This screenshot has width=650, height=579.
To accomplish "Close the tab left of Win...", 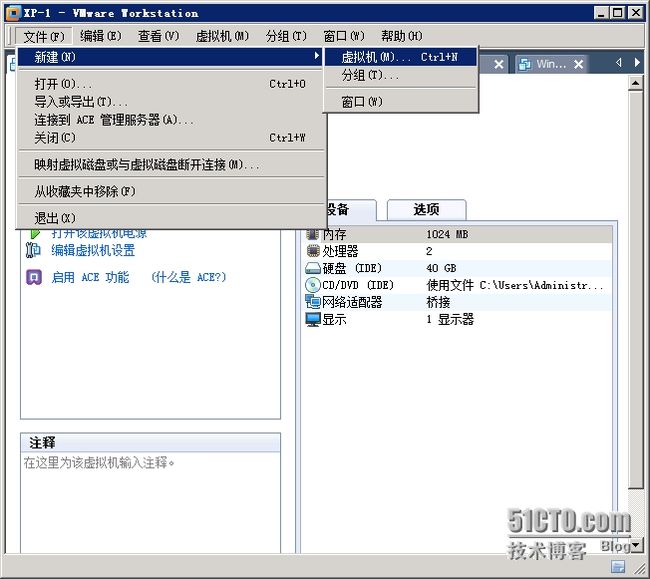I will (499, 64).
